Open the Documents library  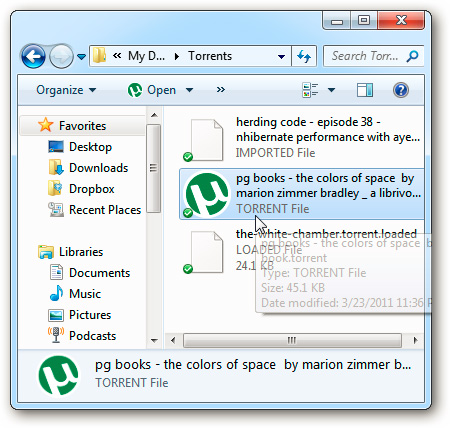coord(99,273)
